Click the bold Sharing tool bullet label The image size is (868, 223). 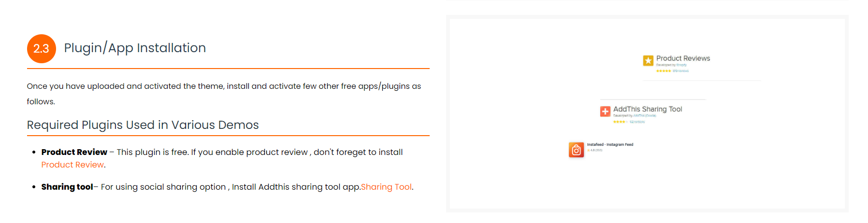(67, 187)
